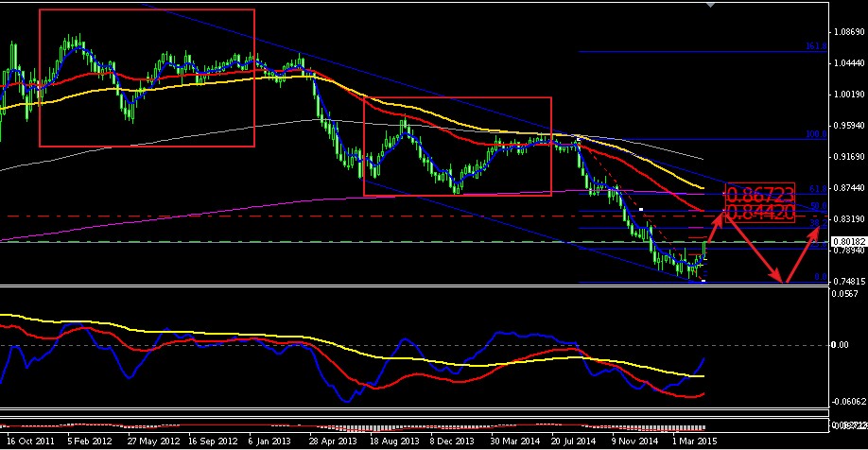Click the 30 Mar 2014 date label

pyautogui.click(x=514, y=441)
